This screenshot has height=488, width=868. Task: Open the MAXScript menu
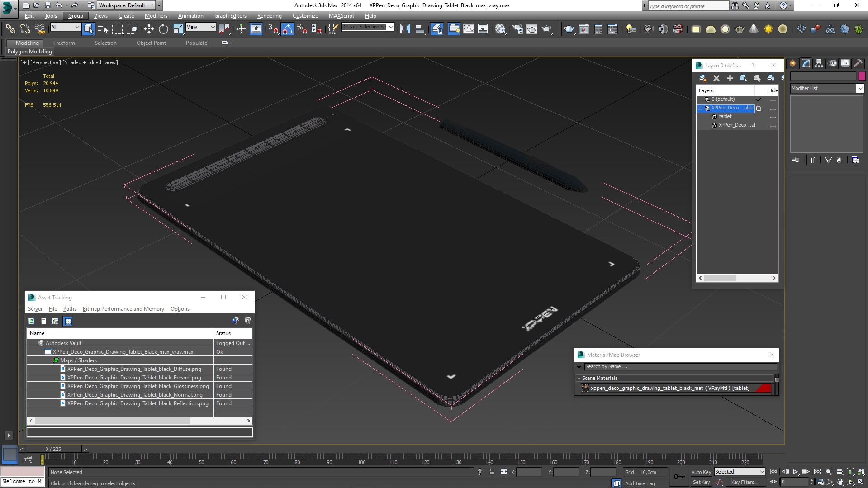click(x=342, y=15)
